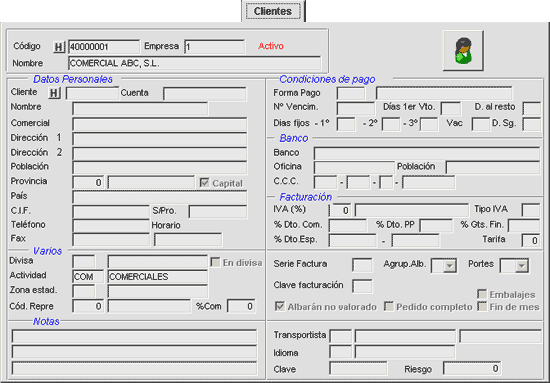550x383 pixels.
Task: Click the % Gts. Fin. field
Action: click(524, 226)
